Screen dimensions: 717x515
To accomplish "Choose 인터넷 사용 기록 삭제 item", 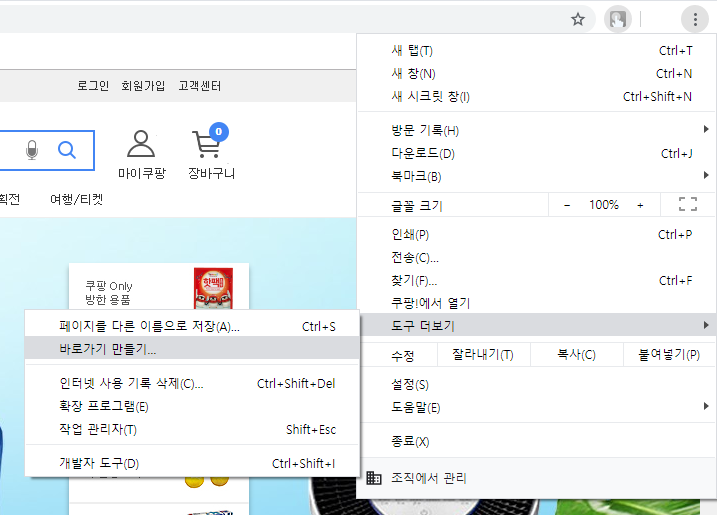I will tap(192, 383).
